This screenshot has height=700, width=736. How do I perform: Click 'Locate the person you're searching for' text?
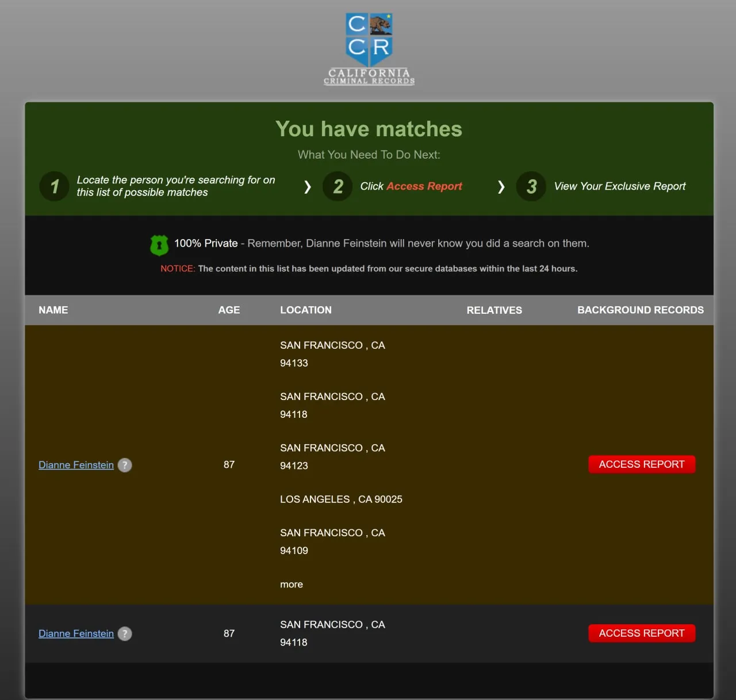176,186
